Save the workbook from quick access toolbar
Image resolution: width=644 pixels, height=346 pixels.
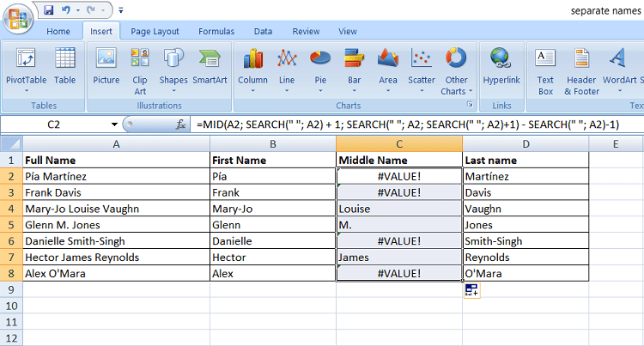tap(48, 10)
